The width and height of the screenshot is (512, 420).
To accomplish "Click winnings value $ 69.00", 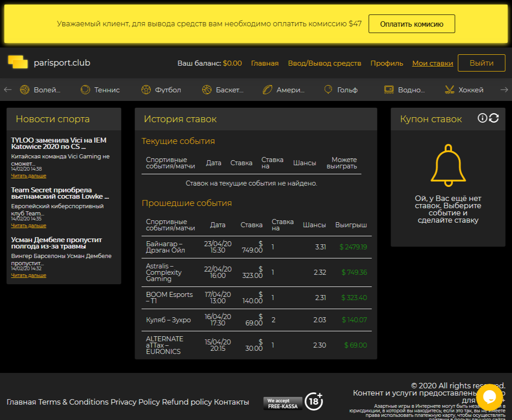I will [356, 345].
